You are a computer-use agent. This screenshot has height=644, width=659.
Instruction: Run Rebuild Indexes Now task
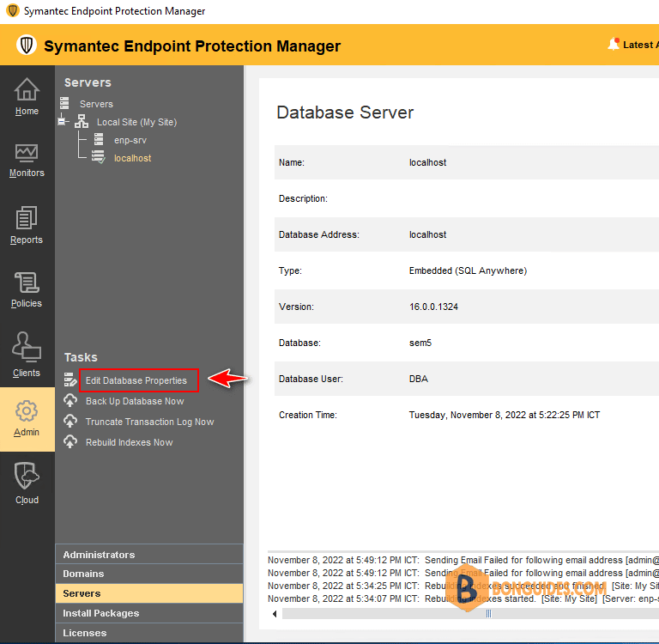pyautogui.click(x=130, y=442)
